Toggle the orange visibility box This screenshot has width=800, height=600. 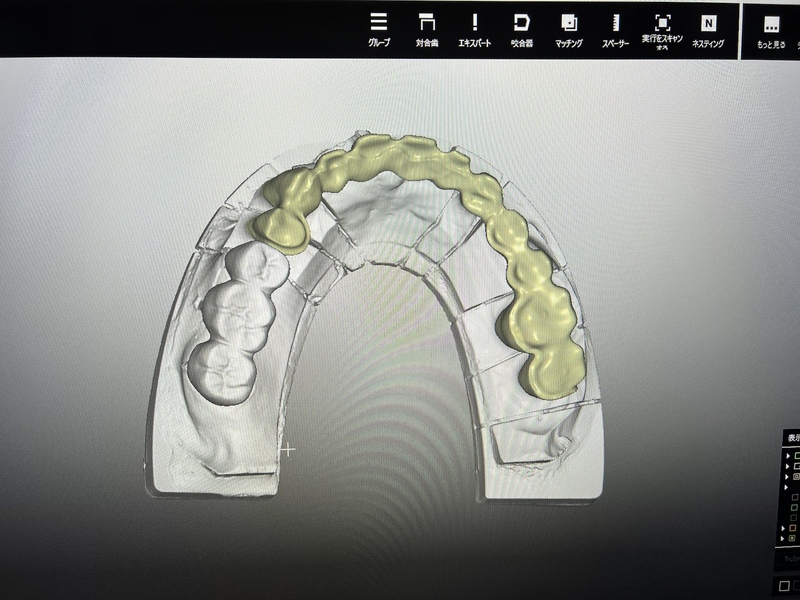point(793,527)
